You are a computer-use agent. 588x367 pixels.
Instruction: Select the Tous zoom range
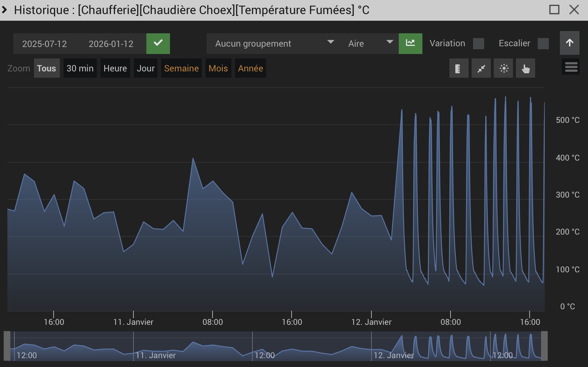click(x=47, y=68)
